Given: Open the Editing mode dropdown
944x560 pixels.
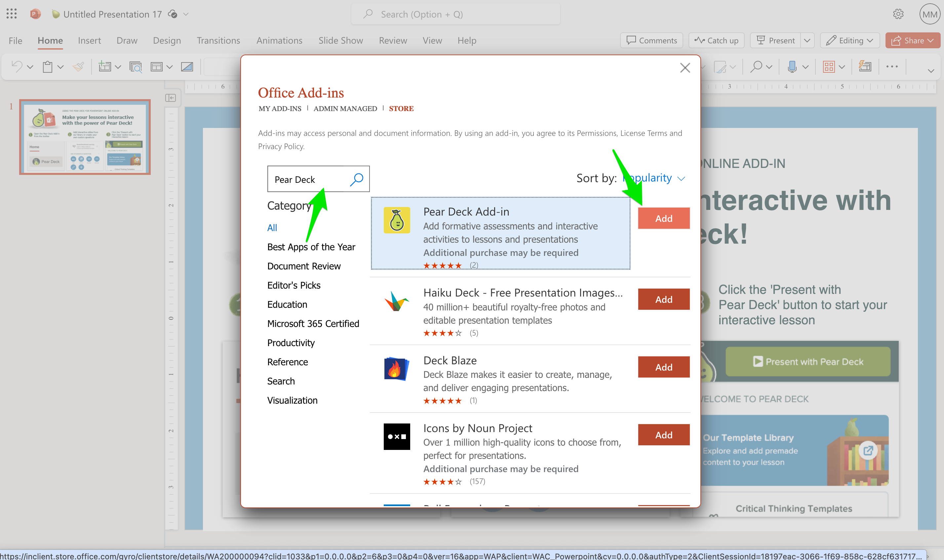Looking at the screenshot, I should click(850, 40).
